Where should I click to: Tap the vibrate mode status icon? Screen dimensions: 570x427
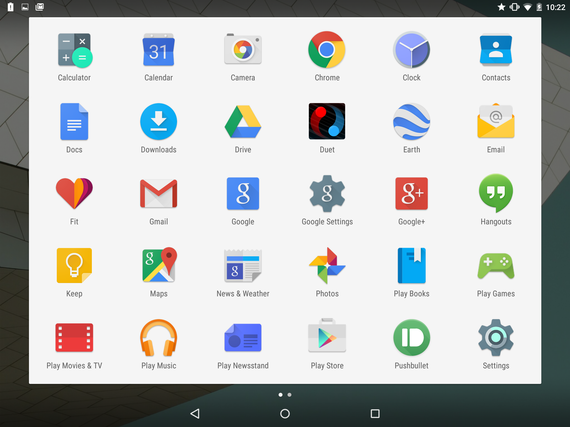(x=514, y=7)
